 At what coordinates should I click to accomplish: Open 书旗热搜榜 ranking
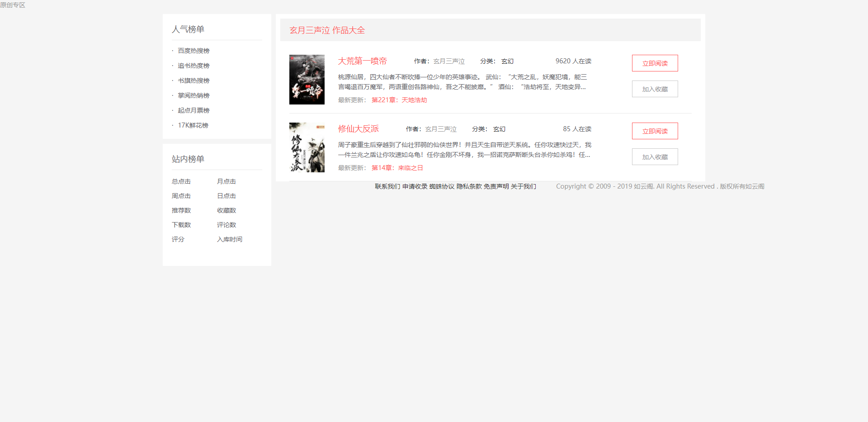point(193,81)
